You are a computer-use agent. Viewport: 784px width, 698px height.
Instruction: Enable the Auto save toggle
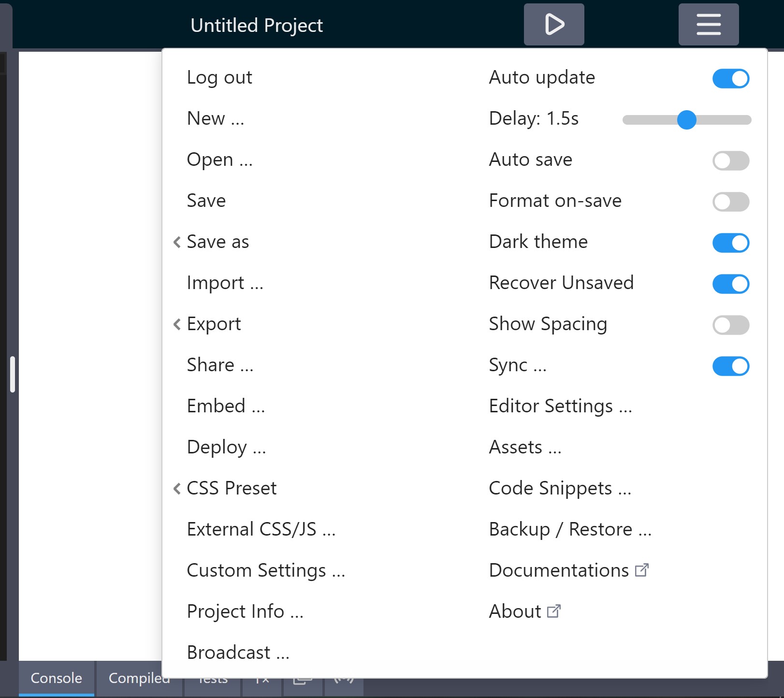730,160
